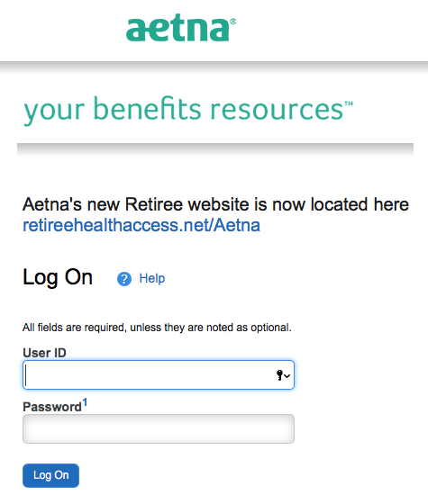
Task: Click into the Password input field
Action: pyautogui.click(x=159, y=428)
